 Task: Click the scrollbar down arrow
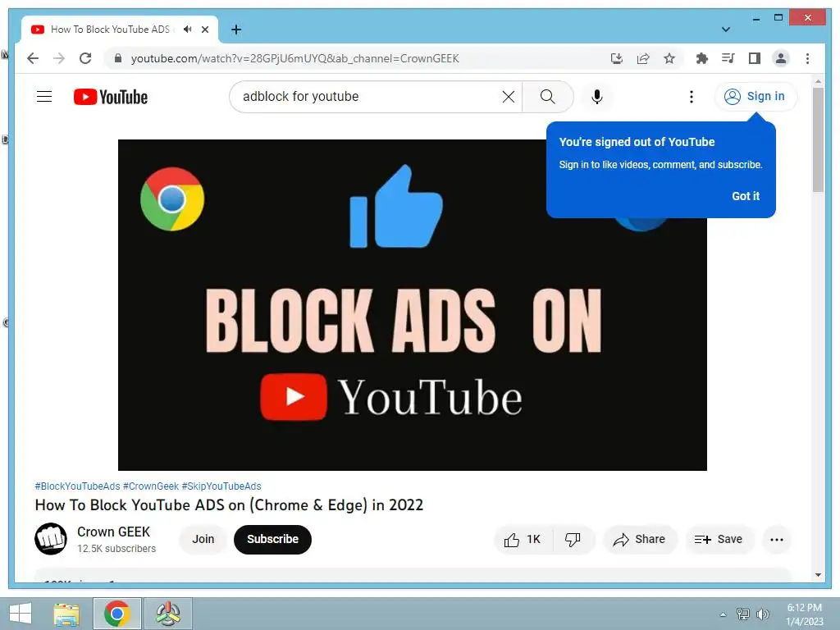point(818,575)
